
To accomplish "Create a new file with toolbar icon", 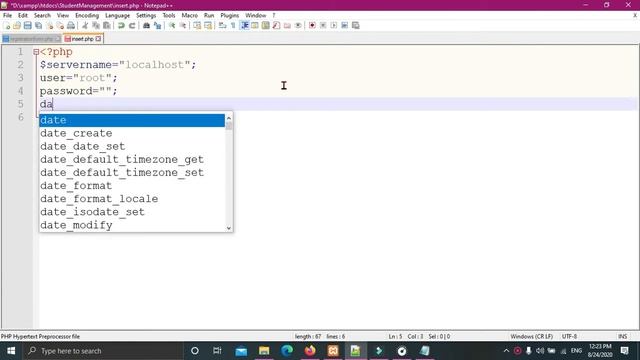I will [7, 25].
